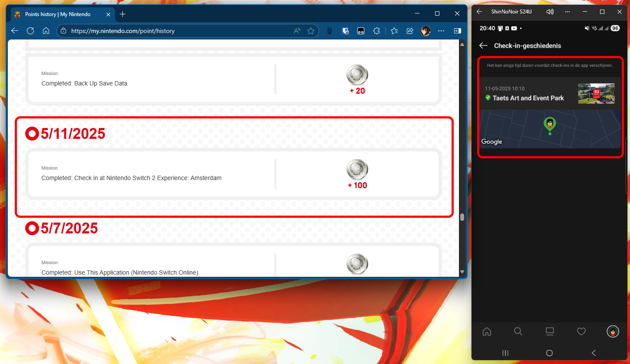This screenshot has height=364, width=630.
Task: Open the heart wishlist tab in phone app
Action: pyautogui.click(x=581, y=331)
